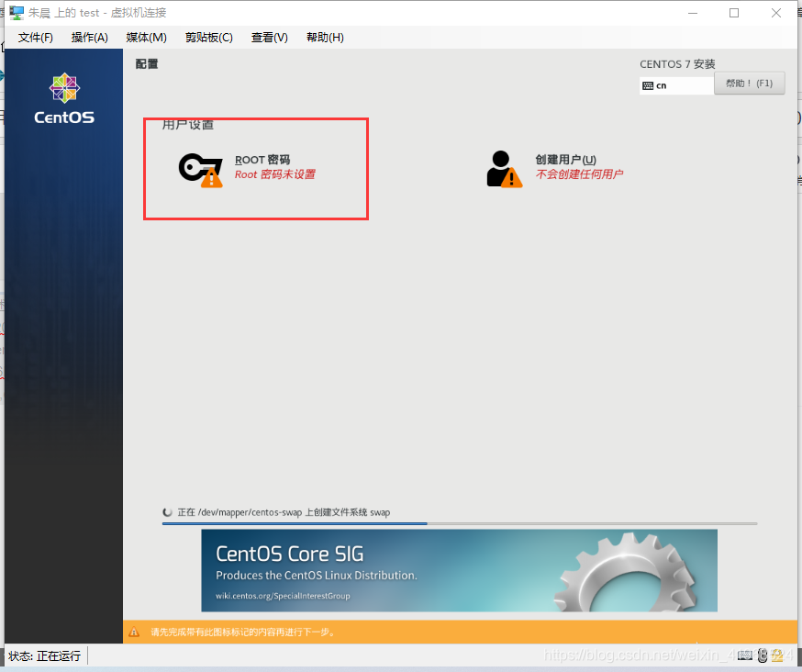Open the Create User person icon
The image size is (802, 672).
pyautogui.click(x=505, y=169)
